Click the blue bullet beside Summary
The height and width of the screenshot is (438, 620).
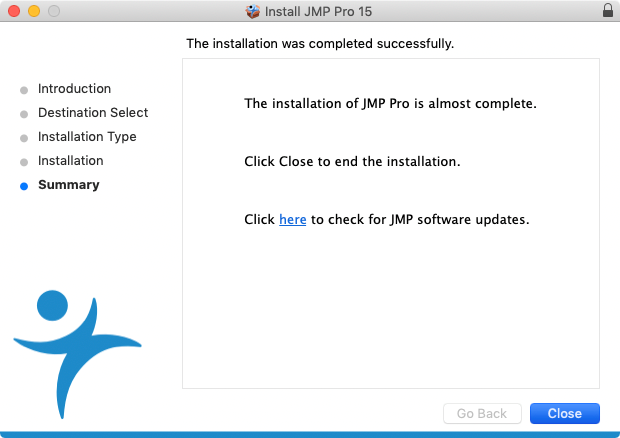[24, 186]
